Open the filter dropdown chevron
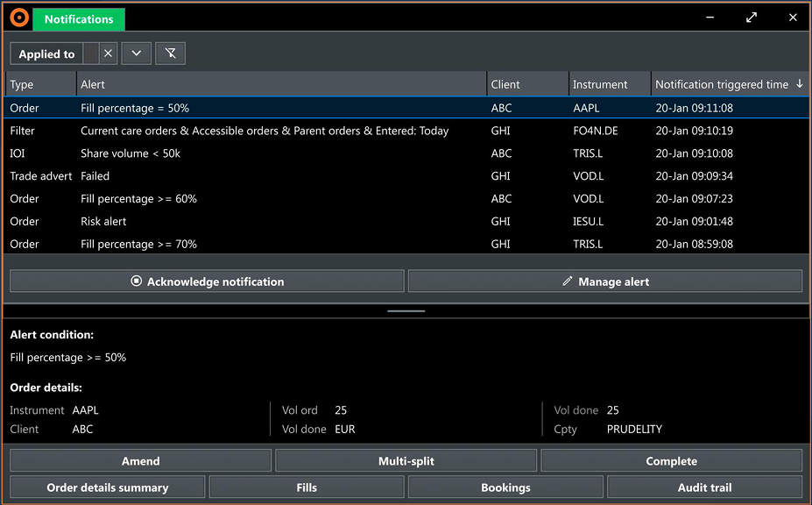 [x=136, y=53]
